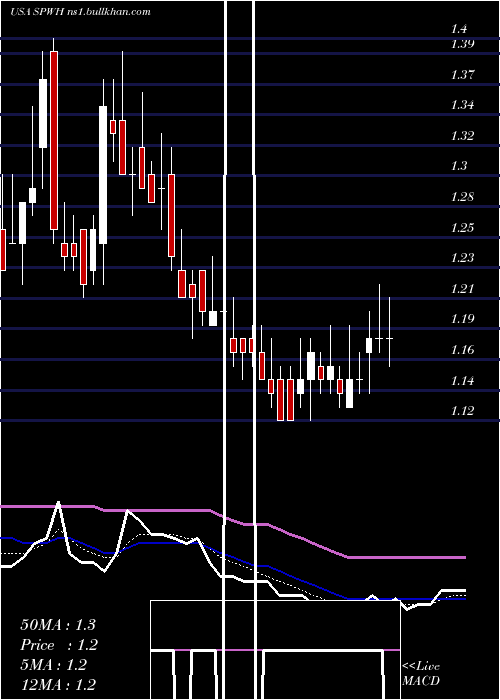
Task: Click the 'USA SPWH ns1.bullkhan.com' header text
Action: 80,12
